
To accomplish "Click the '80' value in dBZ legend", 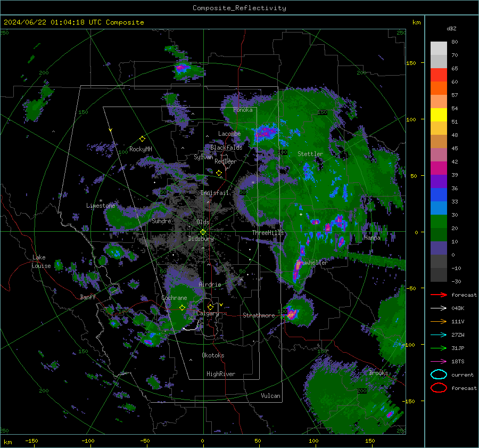I will [455, 42].
